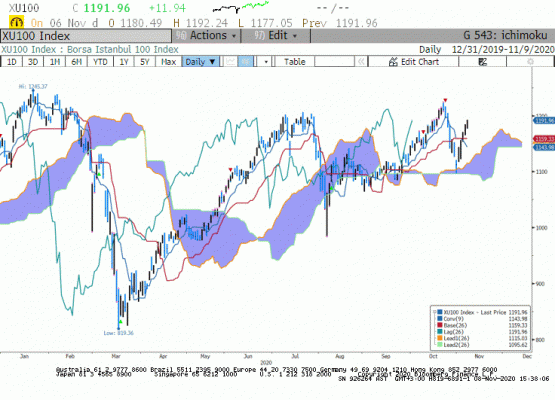The width and height of the screenshot is (555, 400).
Task: Click the Edit Chart button
Action: tap(413, 62)
